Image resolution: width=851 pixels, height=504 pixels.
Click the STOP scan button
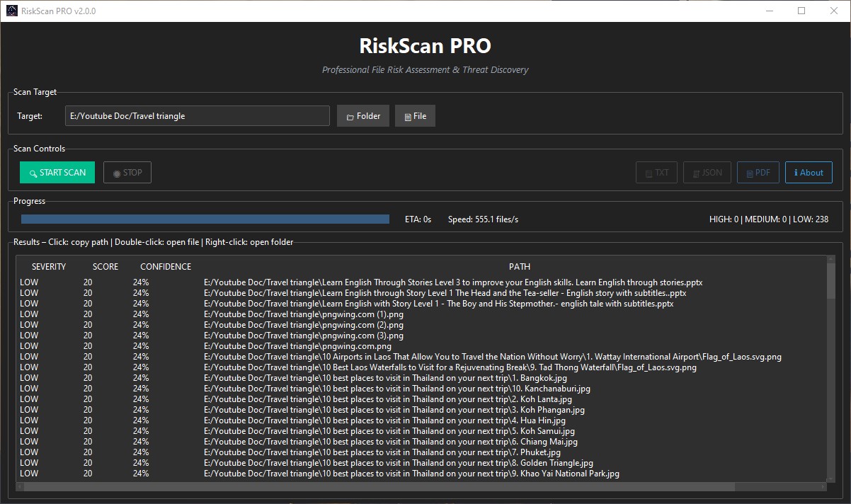coord(127,172)
